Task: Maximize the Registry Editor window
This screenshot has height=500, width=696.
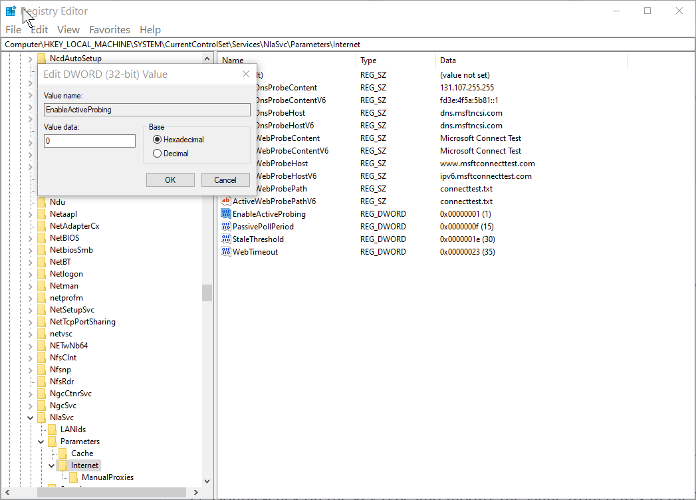Action: point(648,11)
